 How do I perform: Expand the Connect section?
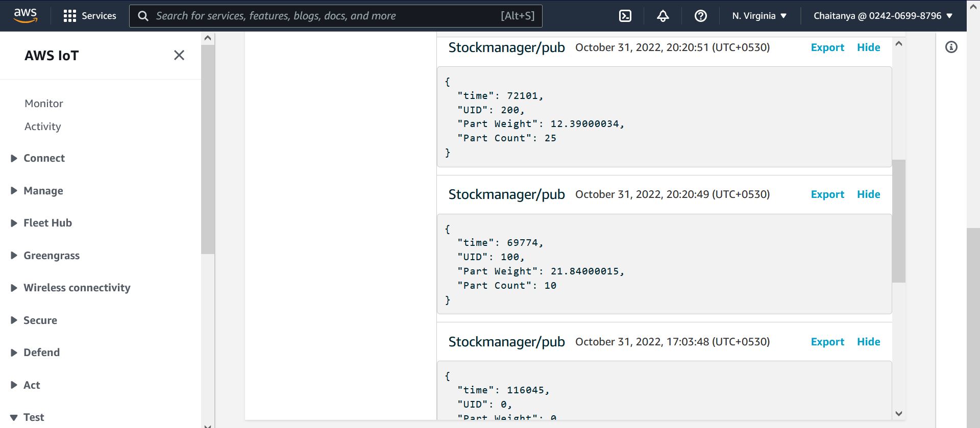tap(38, 158)
